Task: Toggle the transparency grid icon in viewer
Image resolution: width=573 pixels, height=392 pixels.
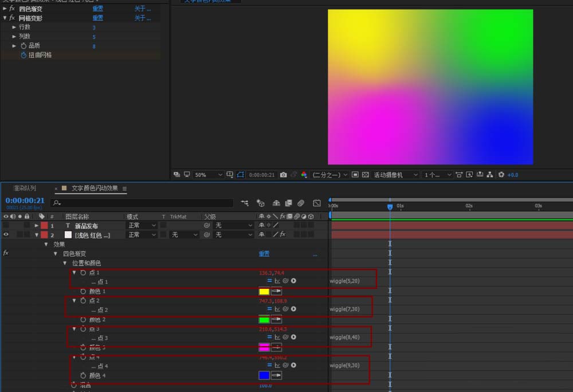Action: click(365, 175)
